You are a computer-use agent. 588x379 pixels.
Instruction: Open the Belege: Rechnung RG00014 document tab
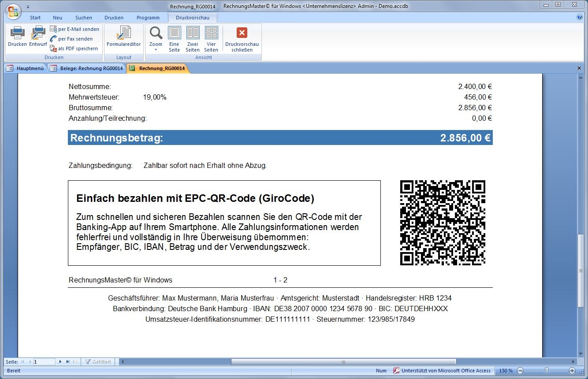[86, 68]
